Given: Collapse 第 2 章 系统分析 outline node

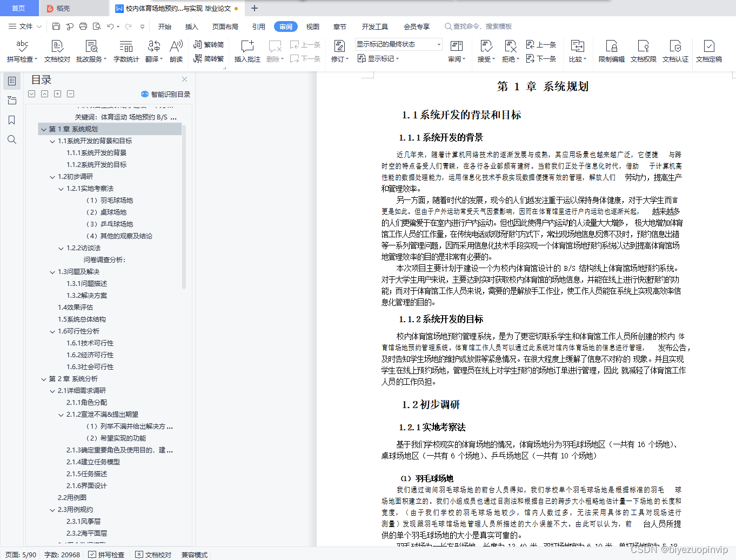Looking at the screenshot, I should coord(44,379).
